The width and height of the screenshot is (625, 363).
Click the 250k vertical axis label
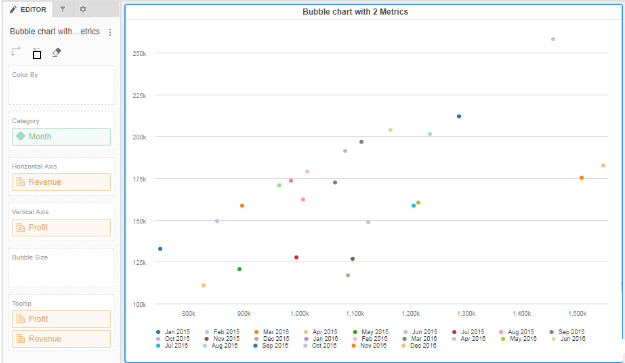click(140, 54)
